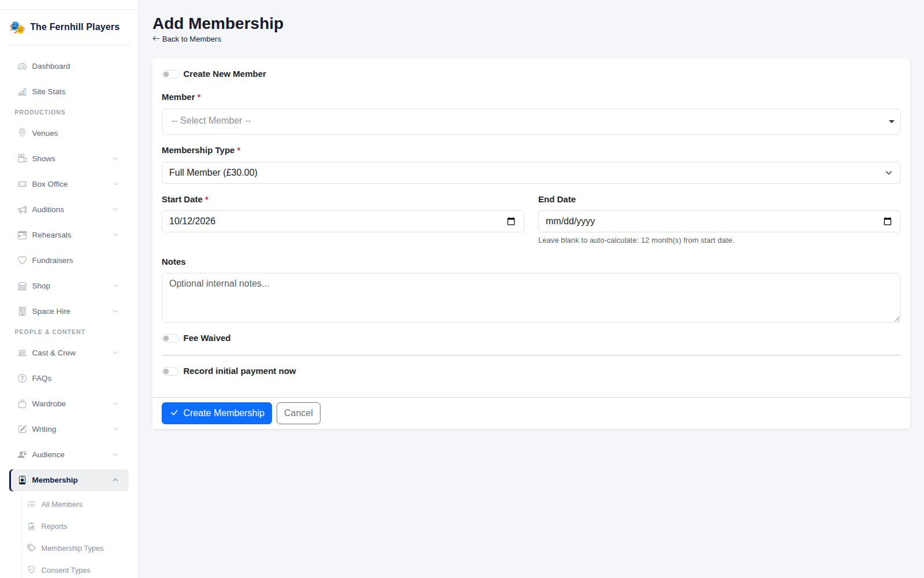Open Membership Types submenu item
This screenshot has height=578, width=924.
76,549
